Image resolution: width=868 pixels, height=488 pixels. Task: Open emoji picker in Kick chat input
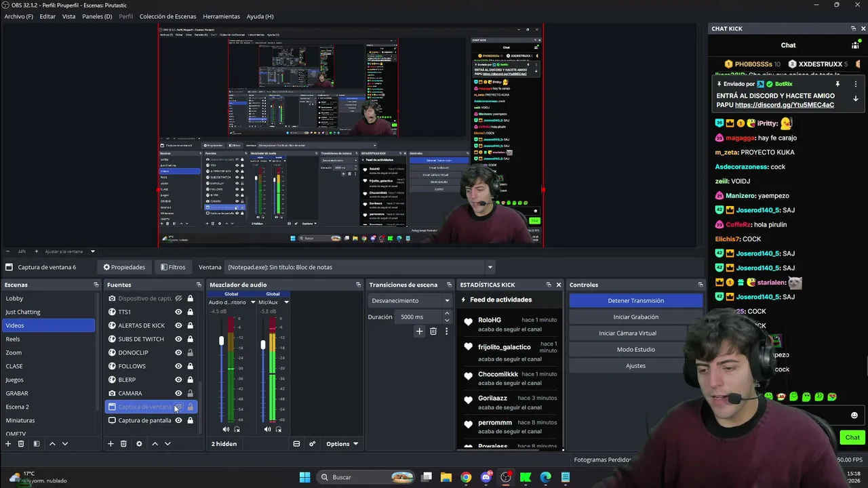854,415
